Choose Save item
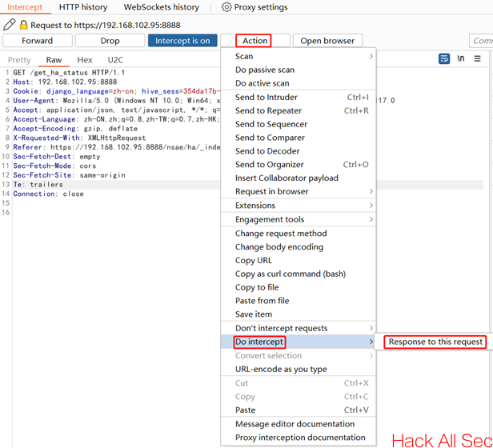The image size is (493, 448). (x=299, y=314)
